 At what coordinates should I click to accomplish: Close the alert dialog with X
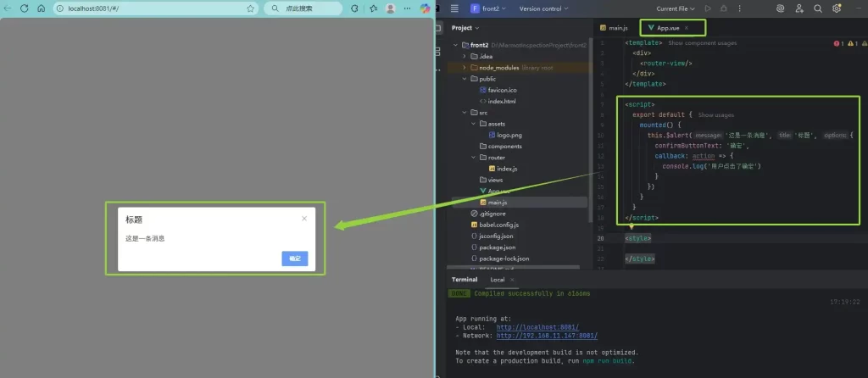click(x=304, y=219)
